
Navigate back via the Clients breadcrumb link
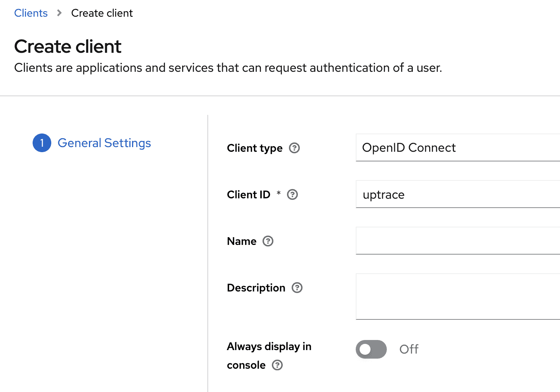(x=31, y=13)
